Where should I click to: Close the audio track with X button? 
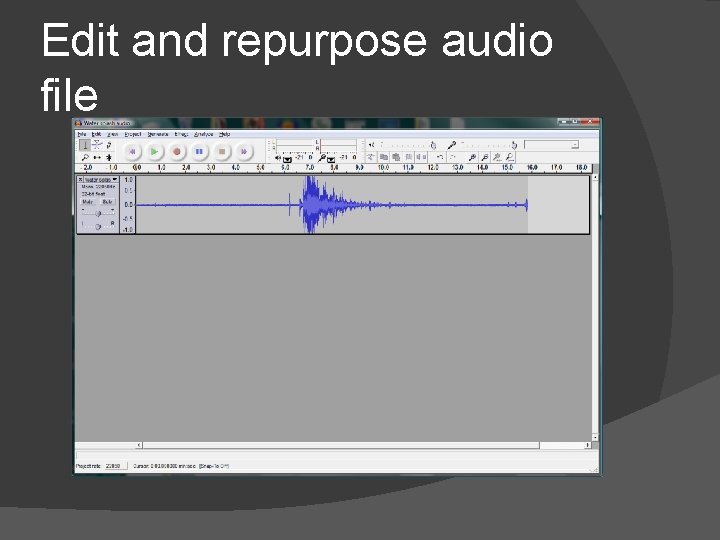coord(80,180)
